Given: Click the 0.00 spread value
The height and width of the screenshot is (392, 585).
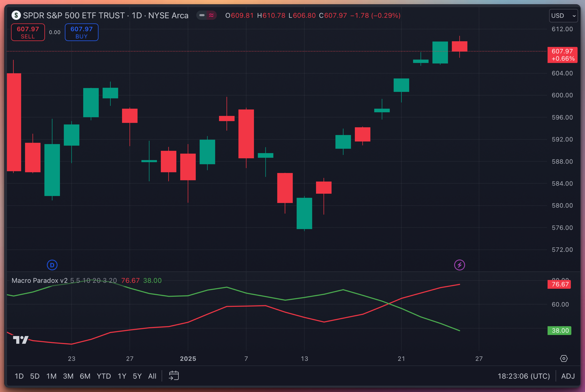Looking at the screenshot, I should 55,32.
